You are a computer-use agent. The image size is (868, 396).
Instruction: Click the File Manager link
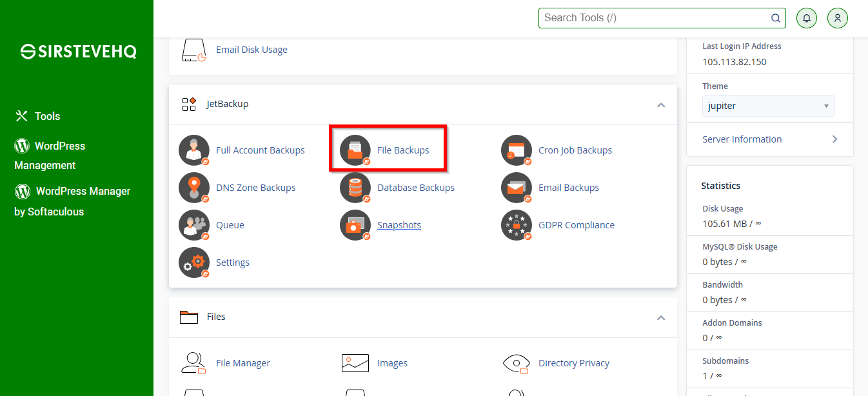point(243,363)
